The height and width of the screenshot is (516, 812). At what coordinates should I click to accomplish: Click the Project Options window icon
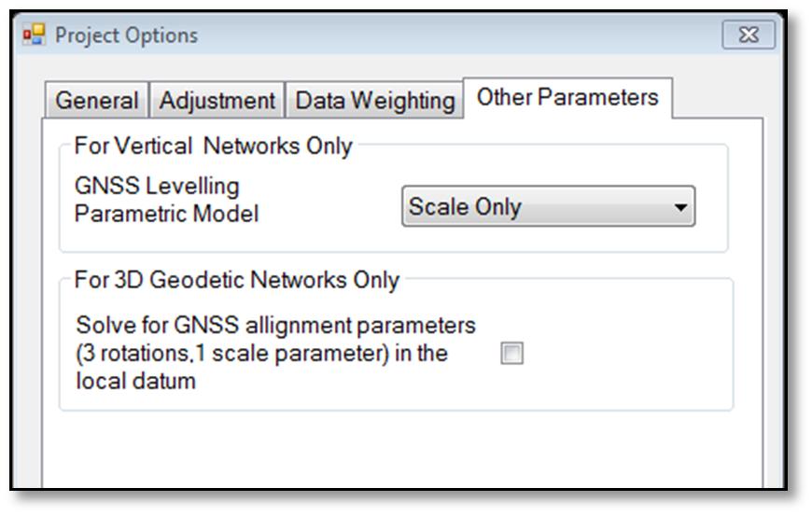click(34, 35)
